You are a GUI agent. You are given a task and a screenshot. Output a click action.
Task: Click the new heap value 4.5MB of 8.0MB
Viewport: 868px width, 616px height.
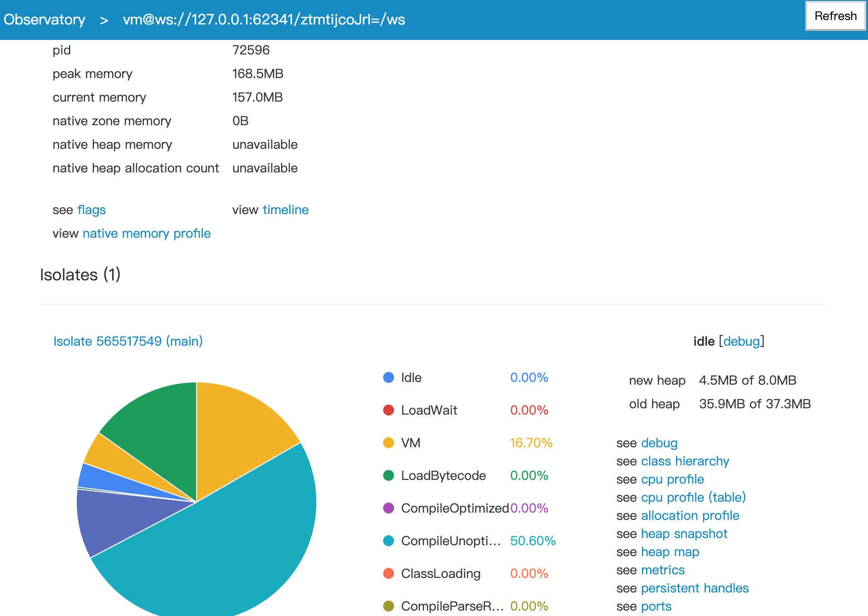tap(748, 380)
